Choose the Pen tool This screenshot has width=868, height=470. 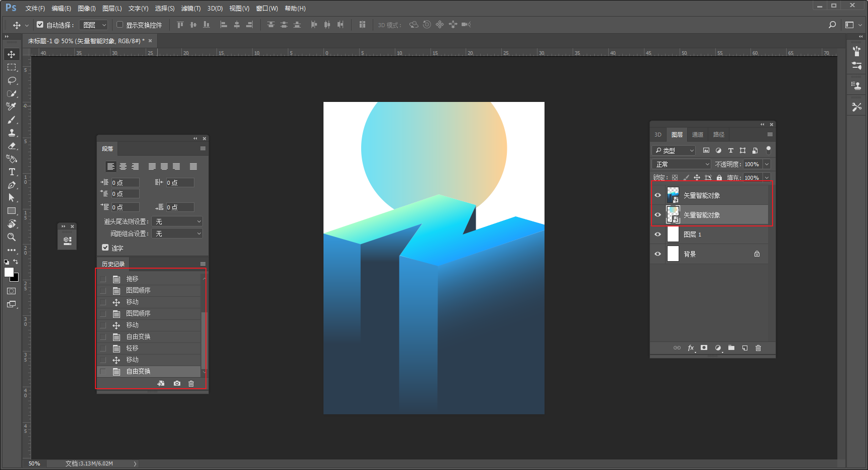[x=12, y=185]
